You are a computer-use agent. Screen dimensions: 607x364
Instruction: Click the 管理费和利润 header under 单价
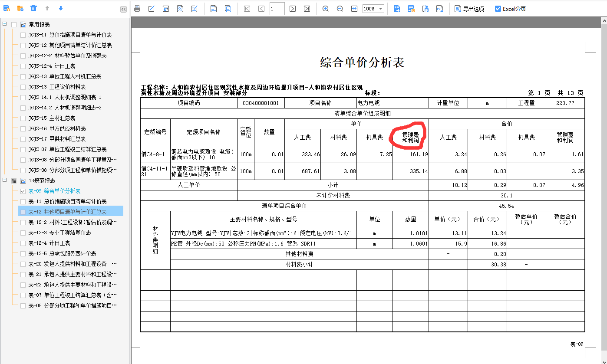(x=410, y=138)
